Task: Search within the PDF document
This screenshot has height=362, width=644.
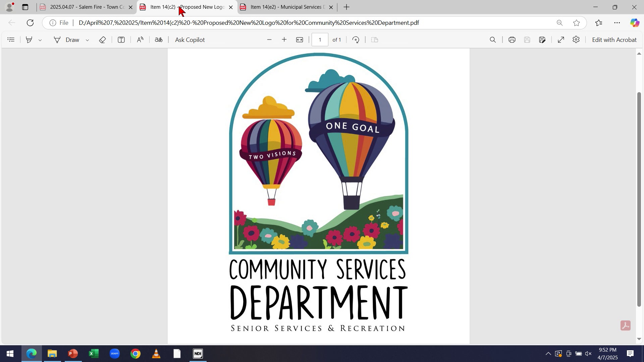Action: click(493, 40)
